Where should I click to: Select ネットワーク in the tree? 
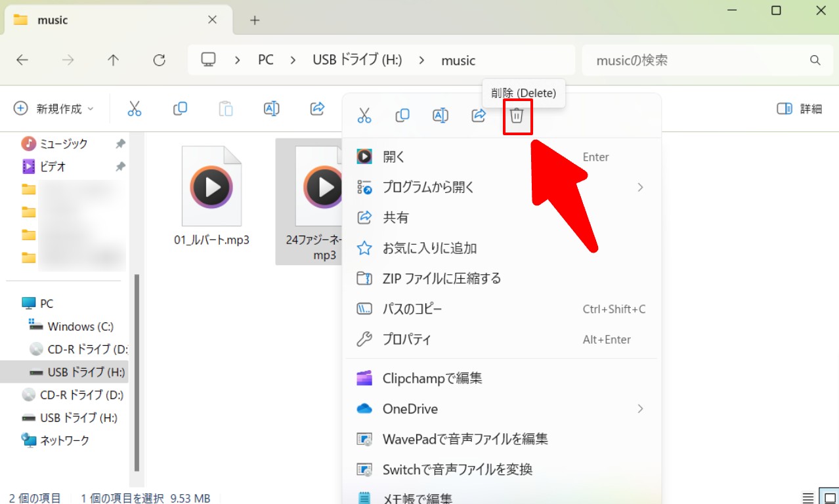[x=55, y=440]
